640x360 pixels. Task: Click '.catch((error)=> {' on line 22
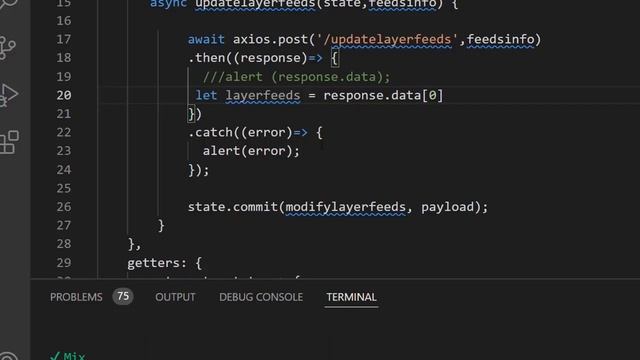tap(255, 133)
